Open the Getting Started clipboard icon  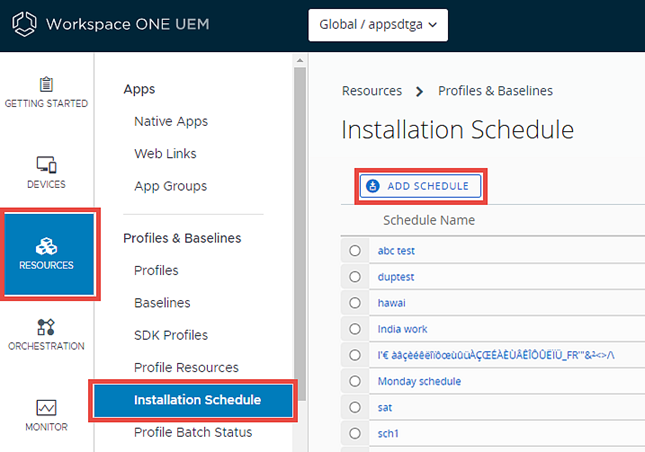pyautogui.click(x=46, y=84)
